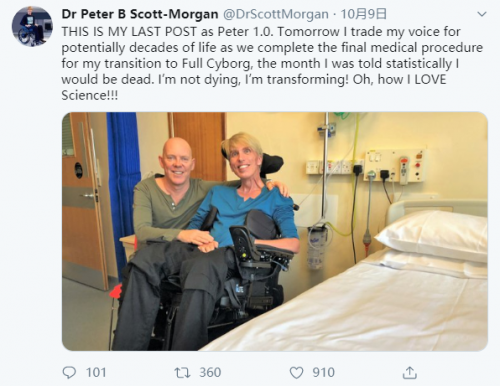Click the word Science!!! ending the tweet
Screen dimensions: 500x386
pos(90,96)
